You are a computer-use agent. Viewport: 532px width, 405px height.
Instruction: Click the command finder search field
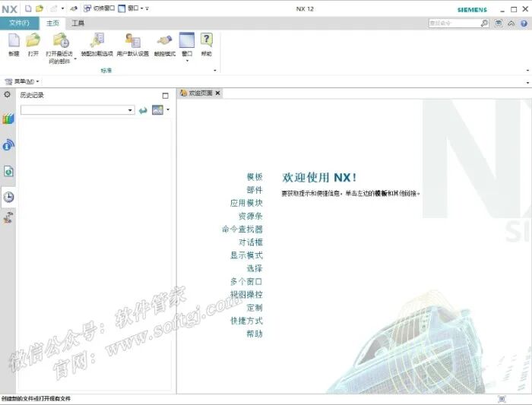[454, 23]
